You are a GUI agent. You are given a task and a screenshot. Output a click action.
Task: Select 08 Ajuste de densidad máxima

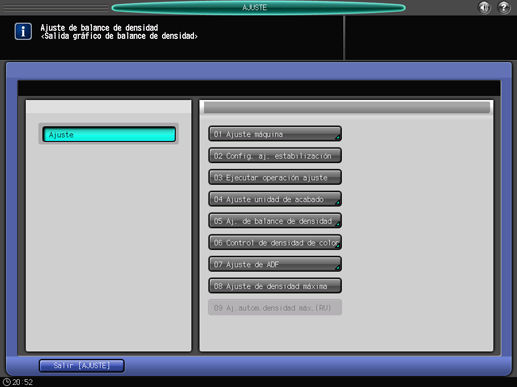coord(275,286)
